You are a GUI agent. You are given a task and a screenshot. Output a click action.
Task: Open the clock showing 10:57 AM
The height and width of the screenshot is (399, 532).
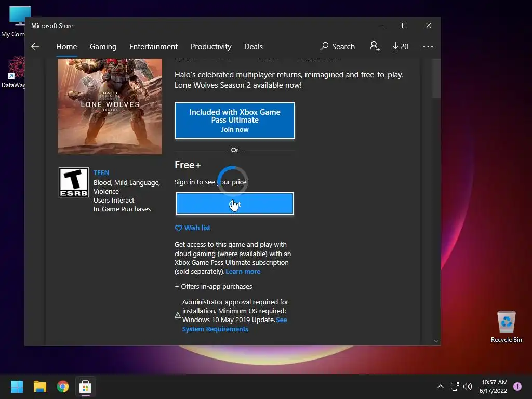pyautogui.click(x=494, y=387)
